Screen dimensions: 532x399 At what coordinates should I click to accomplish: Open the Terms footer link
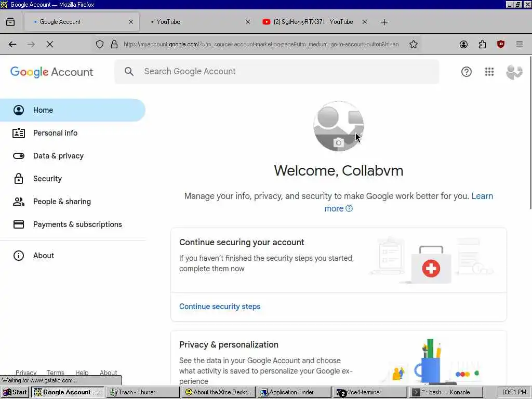(55, 373)
